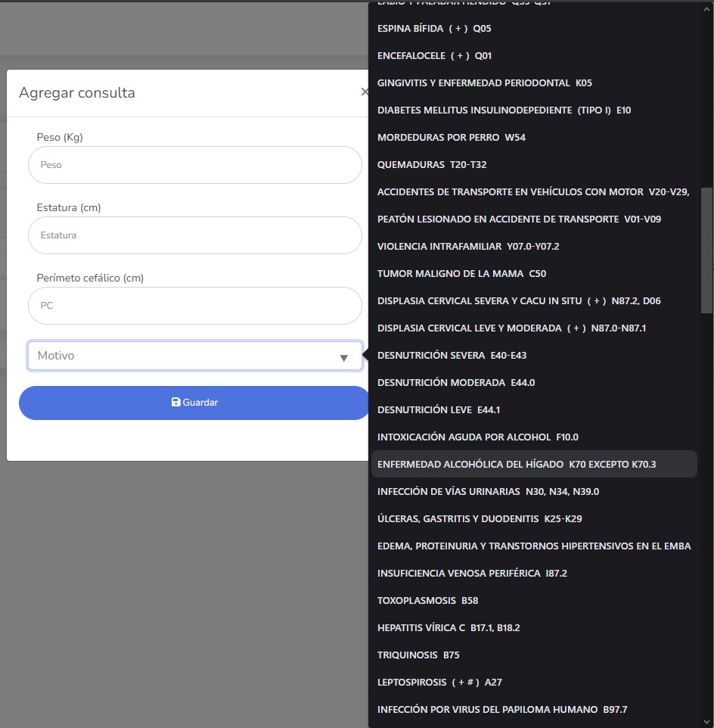714x728 pixels.
Task: Click the dropdown list scrollbar thumb
Action: click(706, 250)
